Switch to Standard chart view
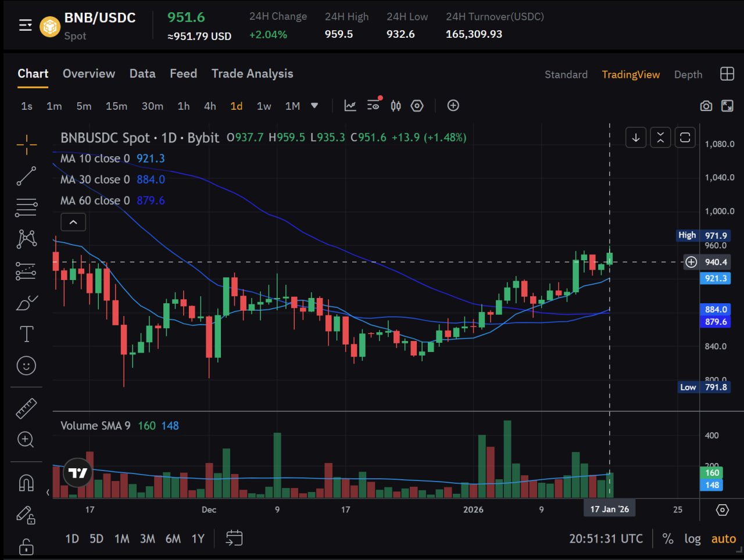 566,74
